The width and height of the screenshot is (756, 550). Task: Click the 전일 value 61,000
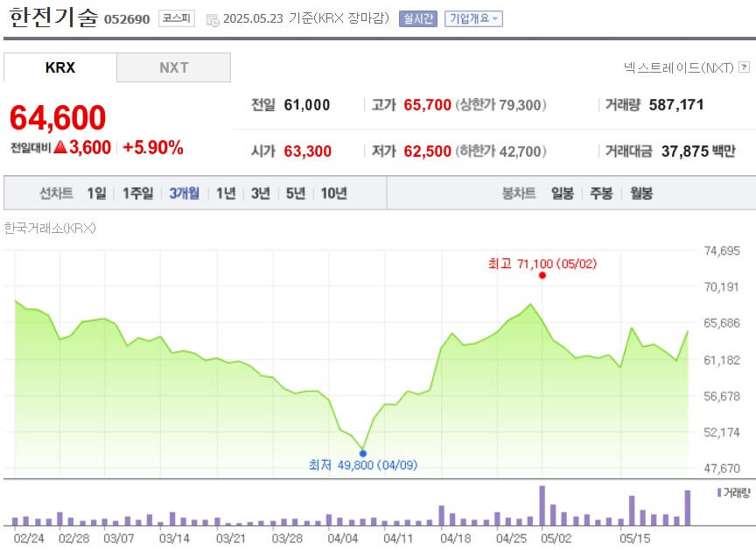point(306,105)
